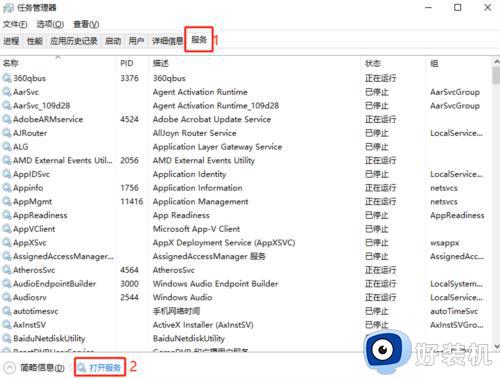Click description Windows Audio Endpoint Builder
Screen dimensions: 500x379
pos(215,283)
